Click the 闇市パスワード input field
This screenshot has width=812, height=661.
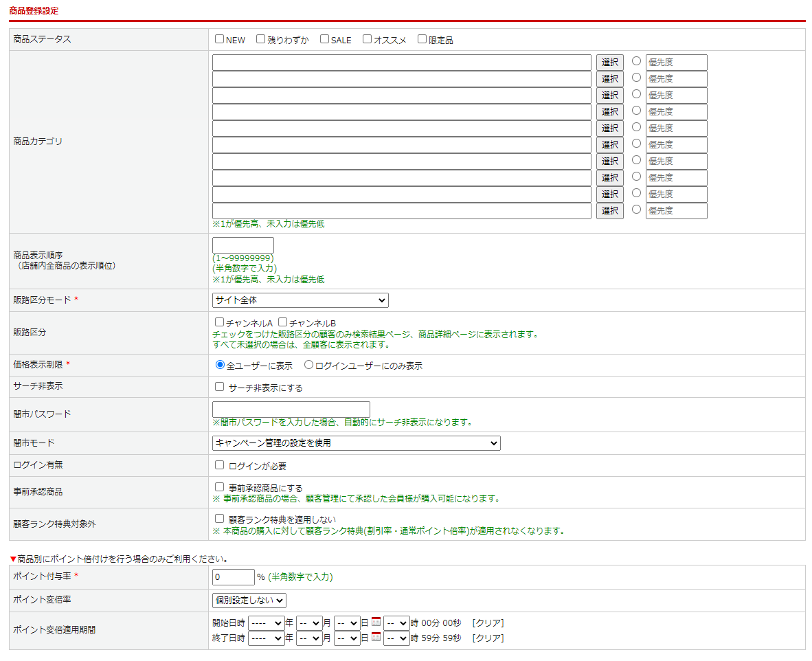click(x=291, y=410)
